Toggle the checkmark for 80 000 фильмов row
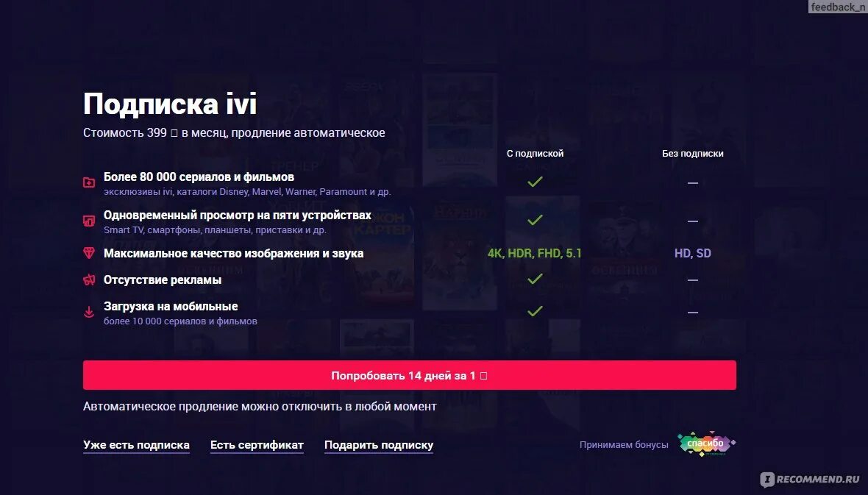The image size is (868, 495). click(x=535, y=181)
